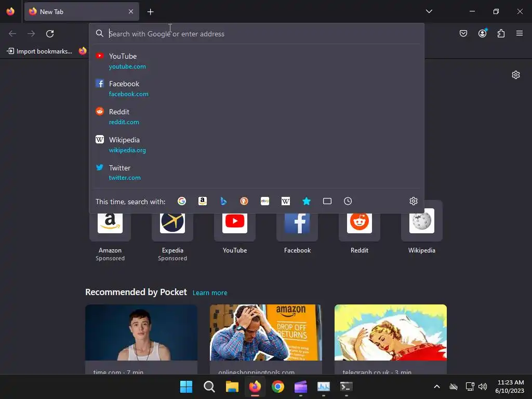The width and height of the screenshot is (532, 399).
Task: Close the New Tab tab
Action: coord(131,11)
